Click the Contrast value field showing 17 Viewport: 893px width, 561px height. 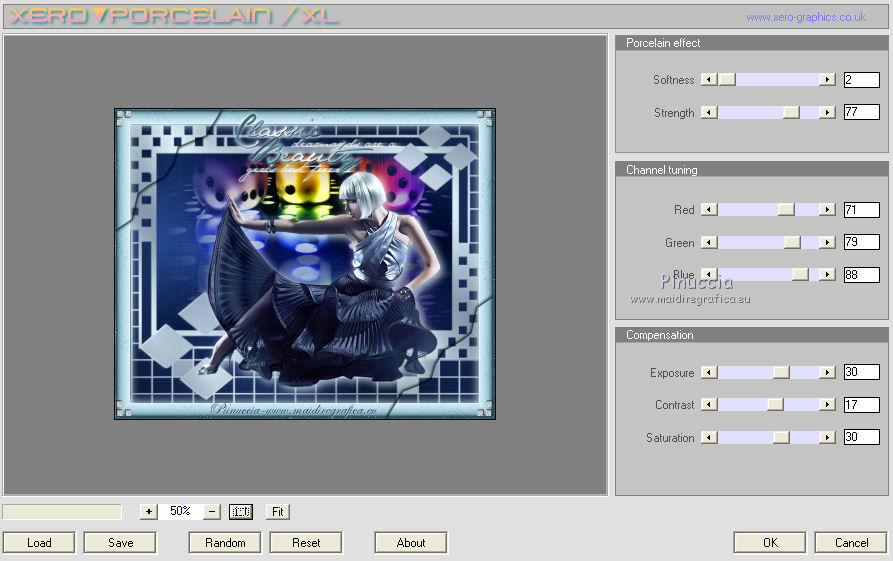(862, 404)
